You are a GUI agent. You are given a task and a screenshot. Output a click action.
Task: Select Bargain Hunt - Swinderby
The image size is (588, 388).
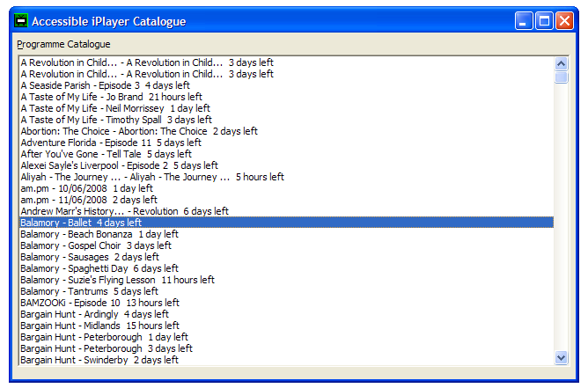point(99,360)
